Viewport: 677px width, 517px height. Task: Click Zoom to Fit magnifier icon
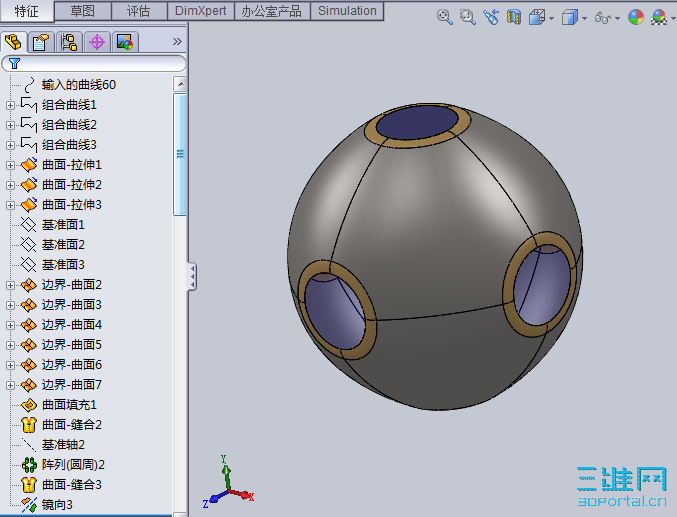pyautogui.click(x=444, y=17)
